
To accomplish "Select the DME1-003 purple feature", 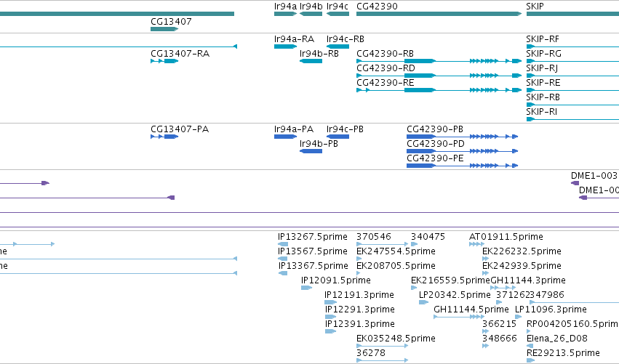I will pyautogui.click(x=575, y=183).
